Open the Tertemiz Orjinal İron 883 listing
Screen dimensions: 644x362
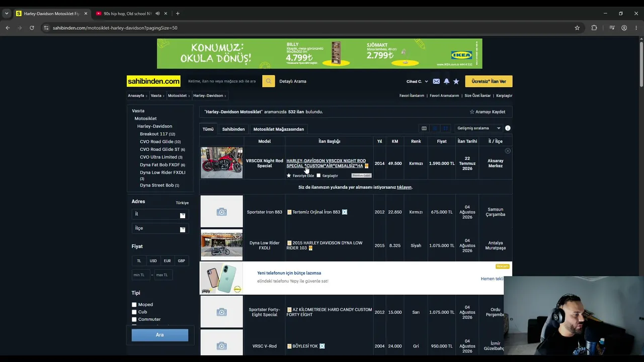click(316, 212)
